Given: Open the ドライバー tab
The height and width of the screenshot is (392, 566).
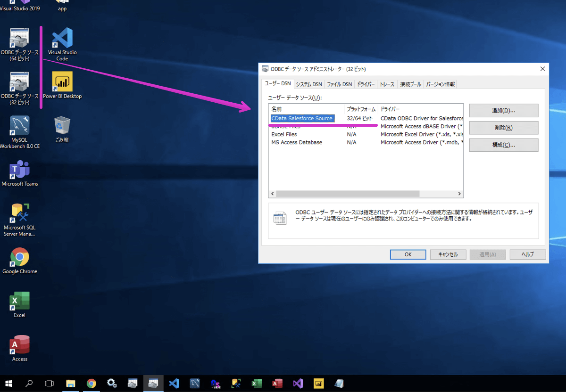Looking at the screenshot, I should (x=366, y=84).
